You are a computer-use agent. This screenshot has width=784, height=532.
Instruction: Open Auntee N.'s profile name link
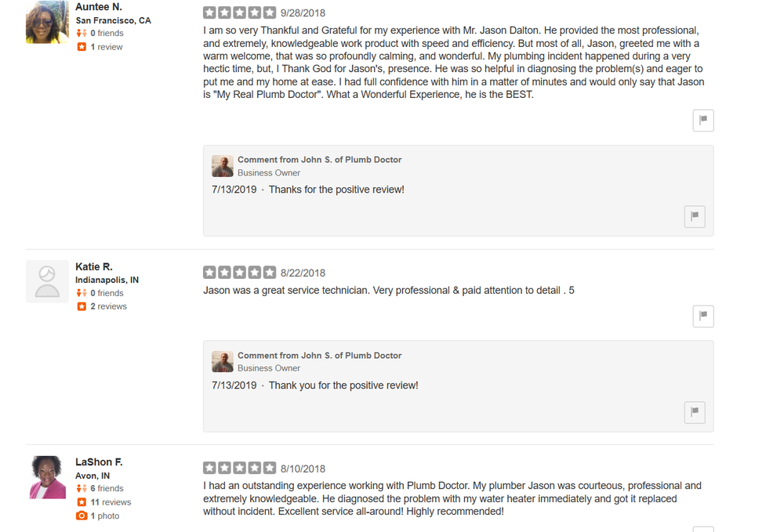click(x=99, y=7)
